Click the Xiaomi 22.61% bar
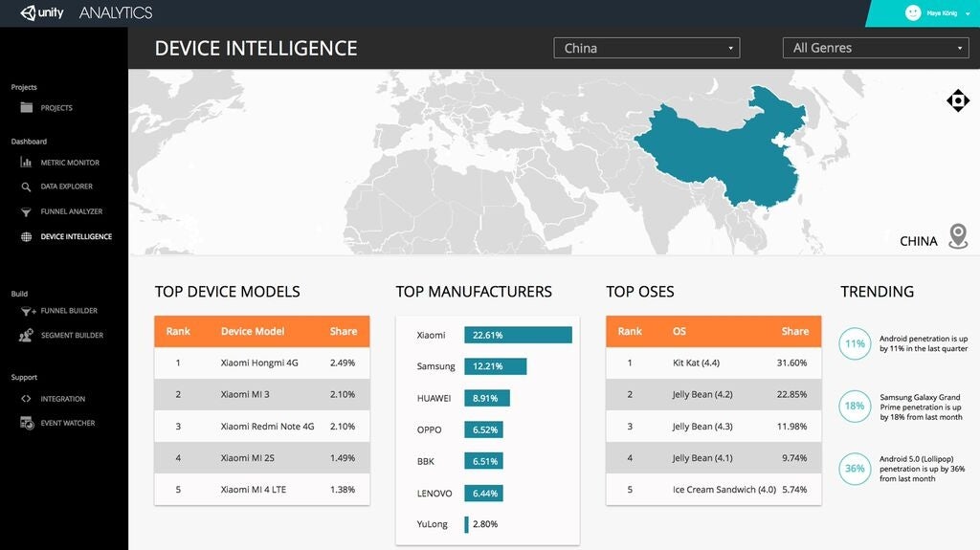This screenshot has height=550, width=980. (518, 335)
